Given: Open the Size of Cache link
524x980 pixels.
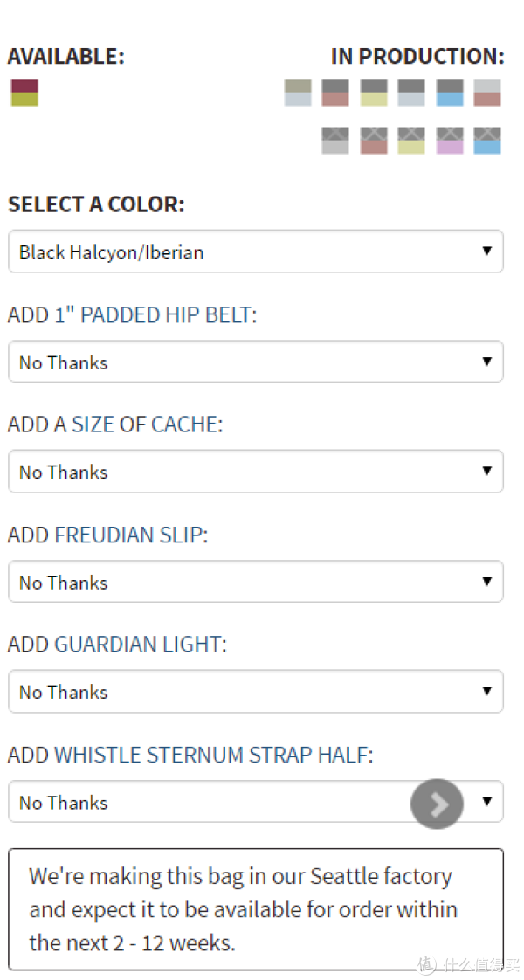Looking at the screenshot, I should pyautogui.click(x=134, y=425).
